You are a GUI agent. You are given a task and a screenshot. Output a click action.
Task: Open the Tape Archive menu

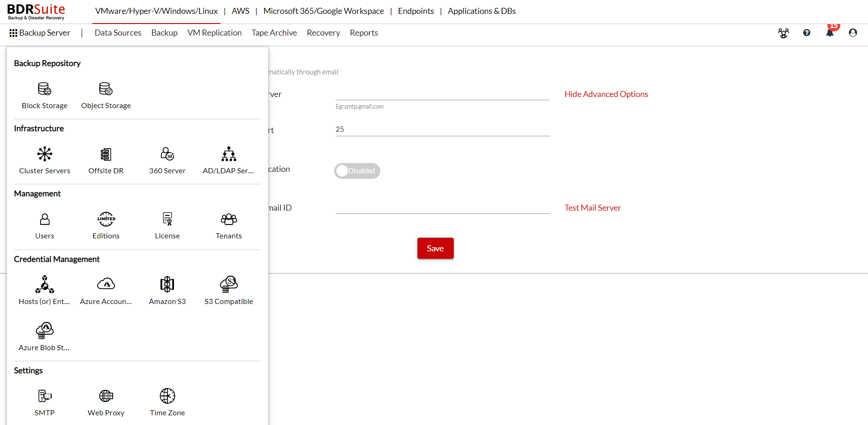click(x=274, y=33)
